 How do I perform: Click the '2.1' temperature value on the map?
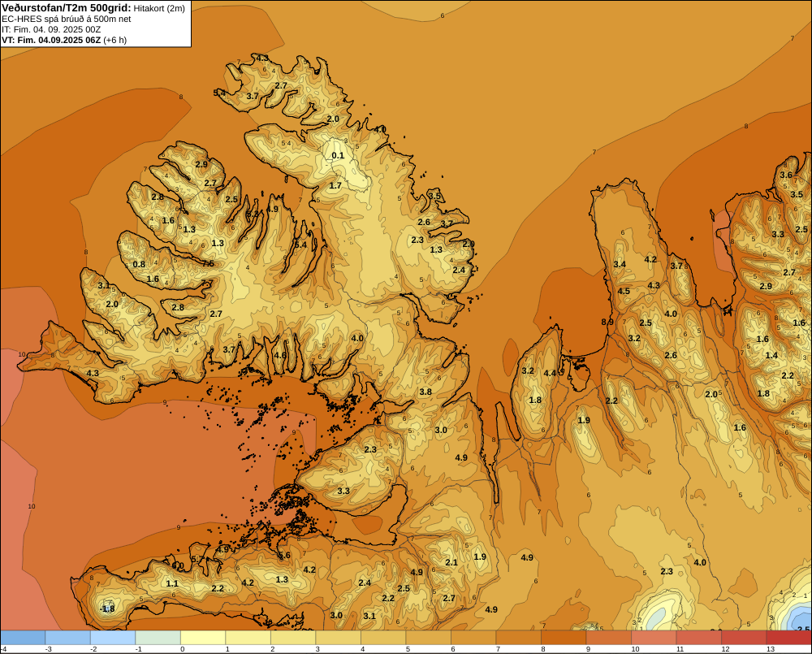pos(451,562)
